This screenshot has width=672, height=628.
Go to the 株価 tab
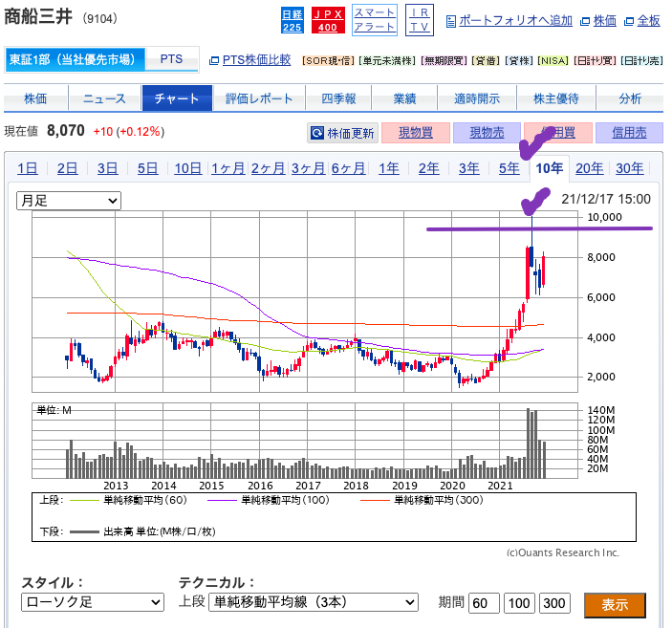(35, 98)
